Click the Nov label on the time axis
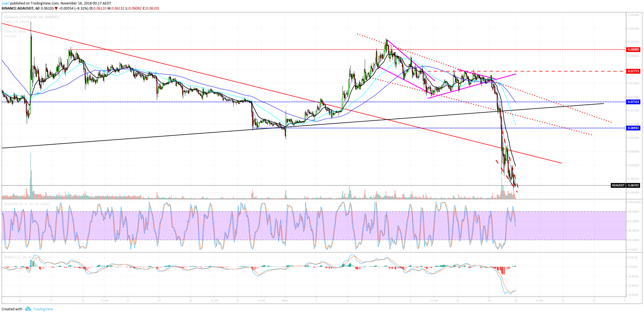 (x=285, y=301)
